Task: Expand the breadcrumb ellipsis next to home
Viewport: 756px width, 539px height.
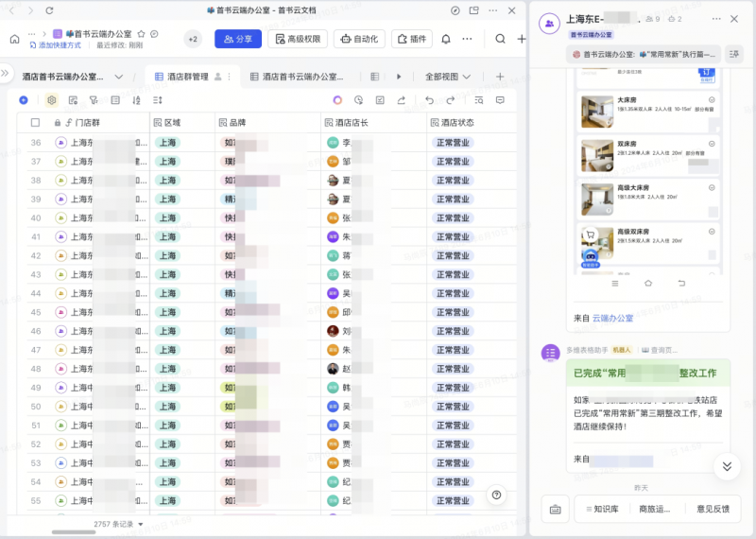Action: point(32,34)
